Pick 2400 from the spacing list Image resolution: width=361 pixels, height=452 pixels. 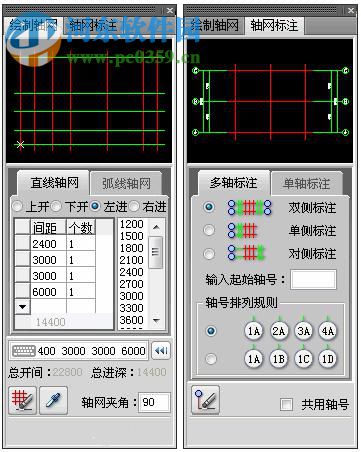[x=132, y=272]
